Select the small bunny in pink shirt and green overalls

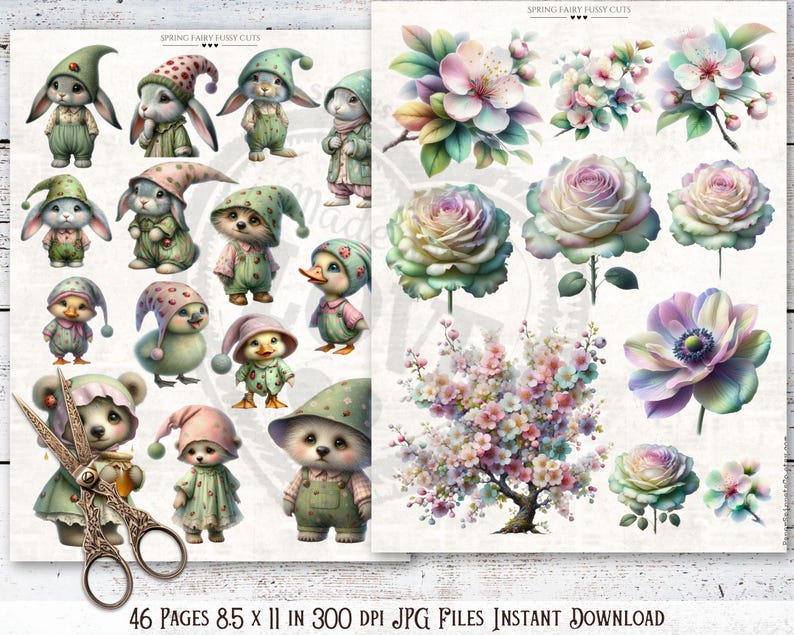66,221
